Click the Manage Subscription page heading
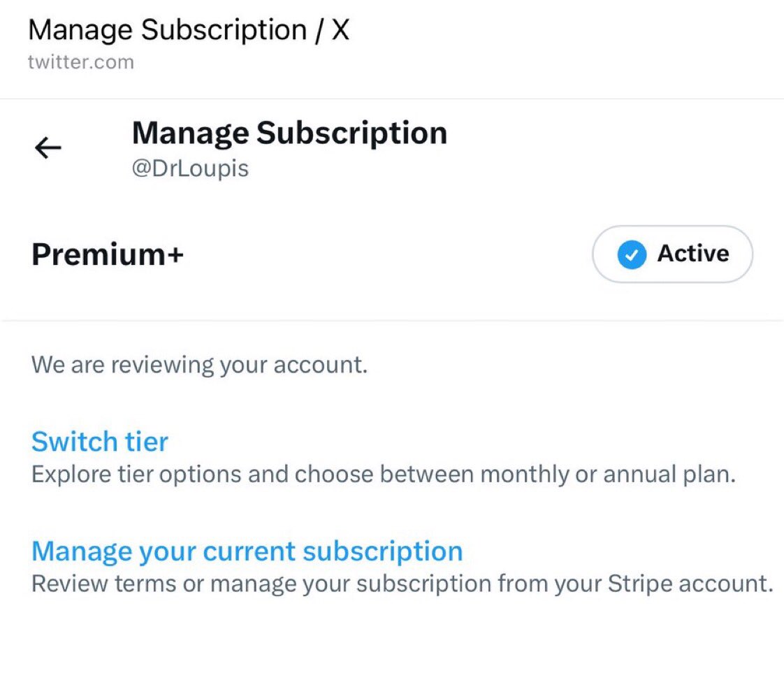The height and width of the screenshot is (687, 784). coord(289,133)
